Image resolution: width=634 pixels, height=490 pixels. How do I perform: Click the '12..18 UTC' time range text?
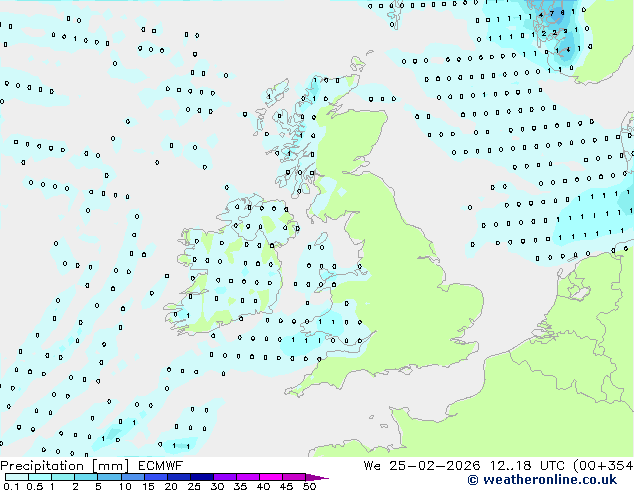pos(527,466)
